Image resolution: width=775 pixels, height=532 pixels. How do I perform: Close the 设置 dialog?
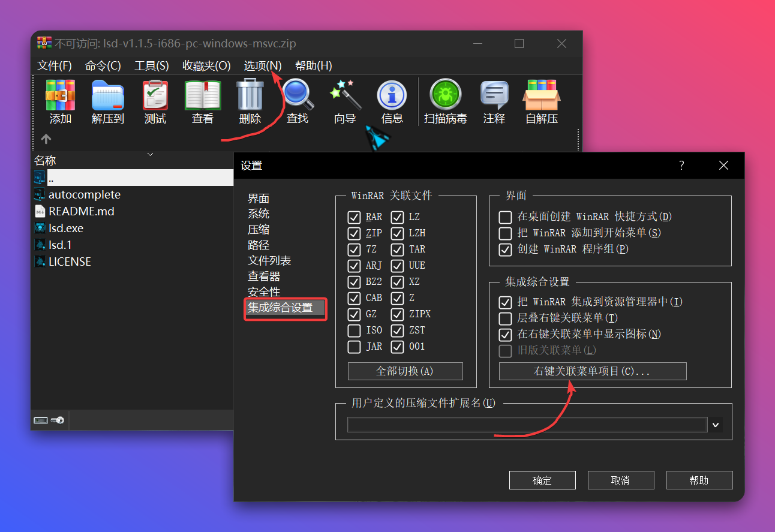(723, 166)
